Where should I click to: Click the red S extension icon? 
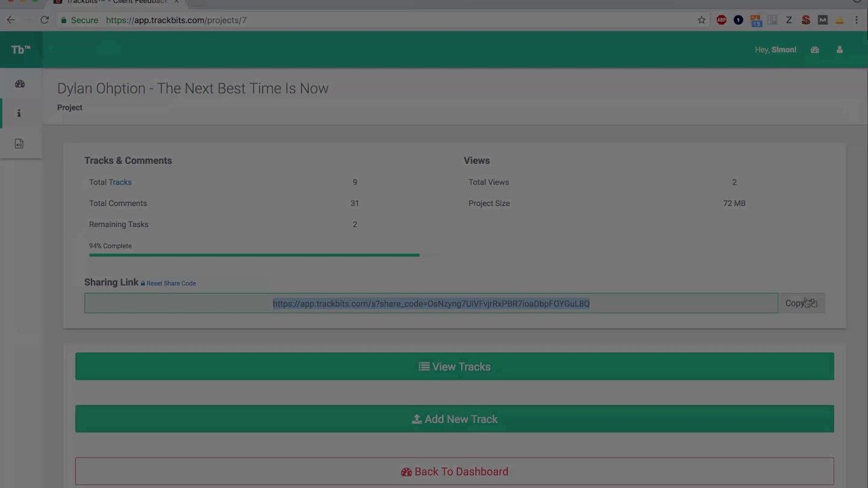pyautogui.click(x=806, y=20)
